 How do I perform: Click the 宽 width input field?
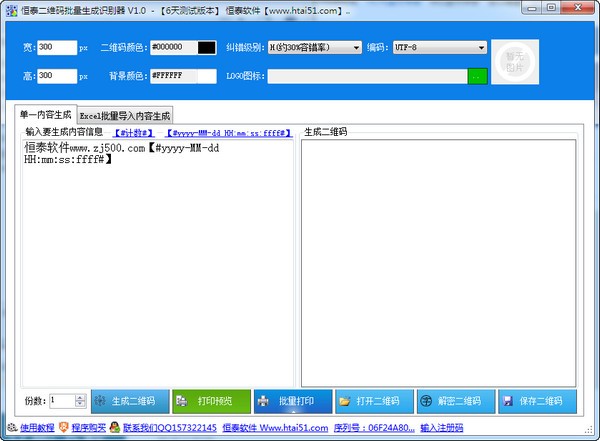pos(57,47)
